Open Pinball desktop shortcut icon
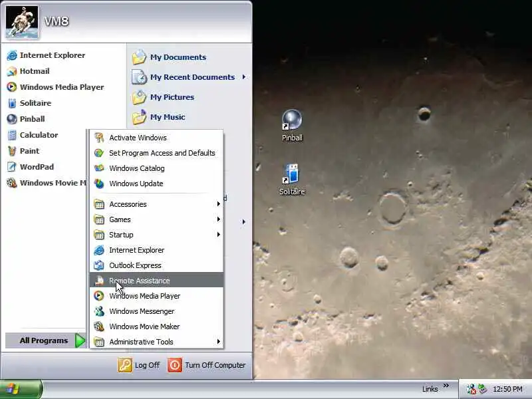Viewport: 532px width, 399px height. tap(292, 120)
